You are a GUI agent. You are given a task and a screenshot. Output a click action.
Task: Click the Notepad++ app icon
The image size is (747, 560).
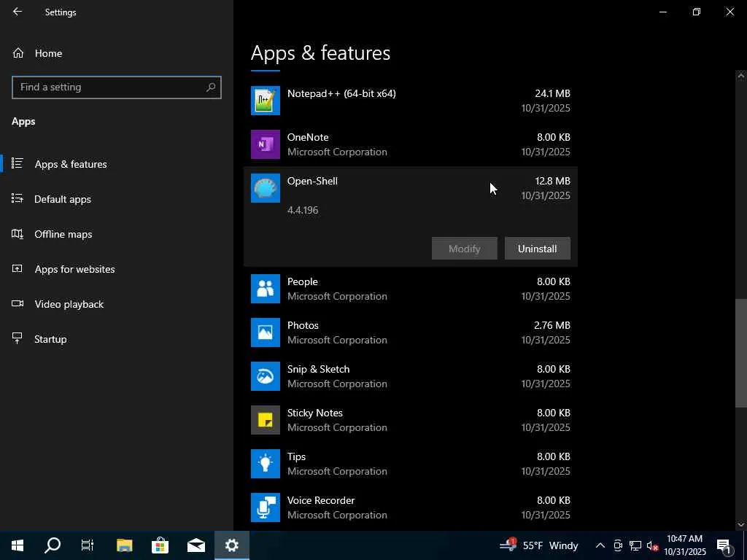[x=266, y=101]
